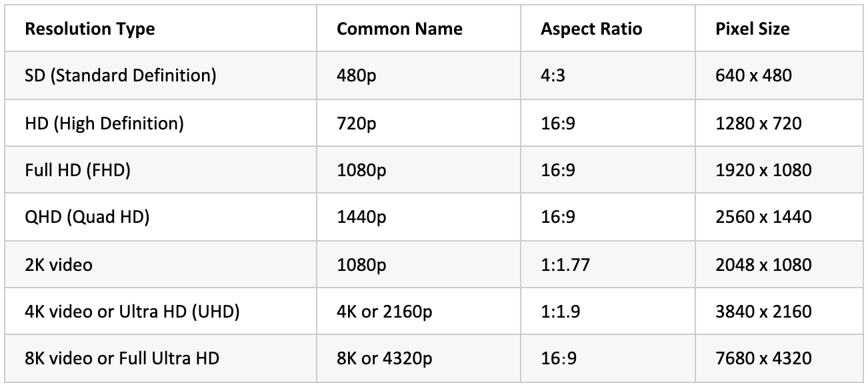
Task: Select the SD (Standard Definition) cell
Action: click(121, 75)
